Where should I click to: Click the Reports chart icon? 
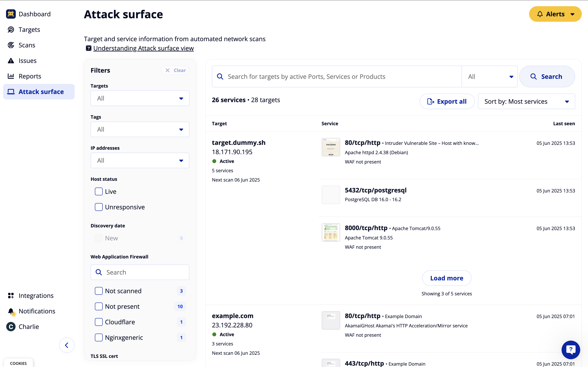11,76
